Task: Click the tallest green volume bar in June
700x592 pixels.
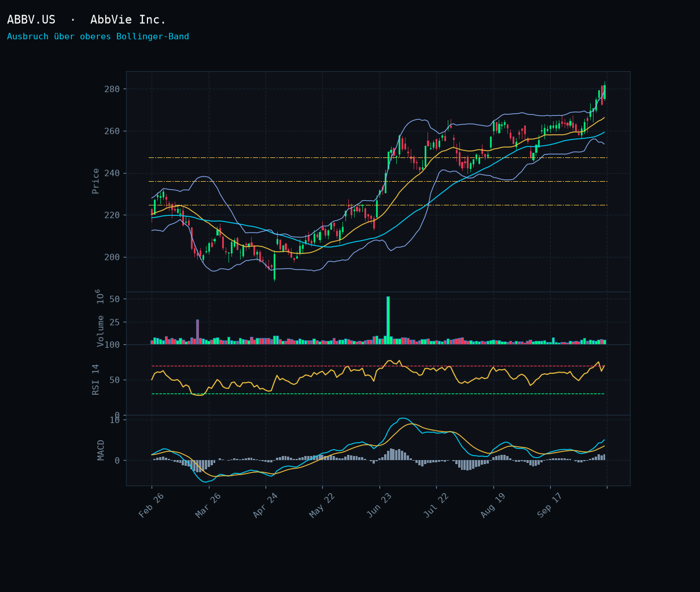Action: [388, 321]
